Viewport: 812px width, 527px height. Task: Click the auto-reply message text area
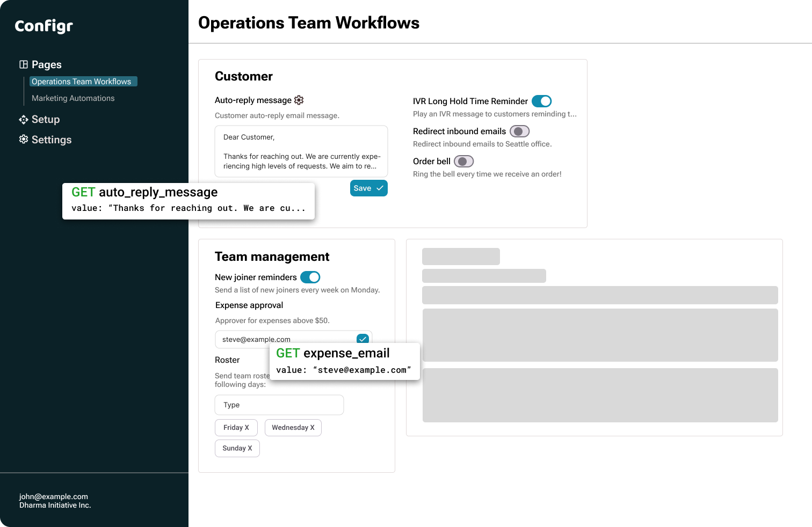click(301, 151)
